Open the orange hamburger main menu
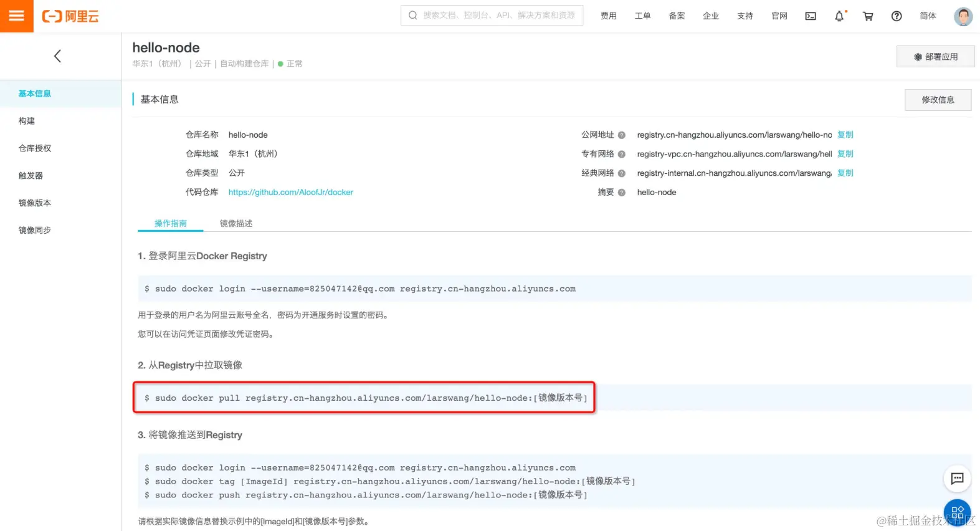Viewport: 980px width, 531px height. [17, 16]
